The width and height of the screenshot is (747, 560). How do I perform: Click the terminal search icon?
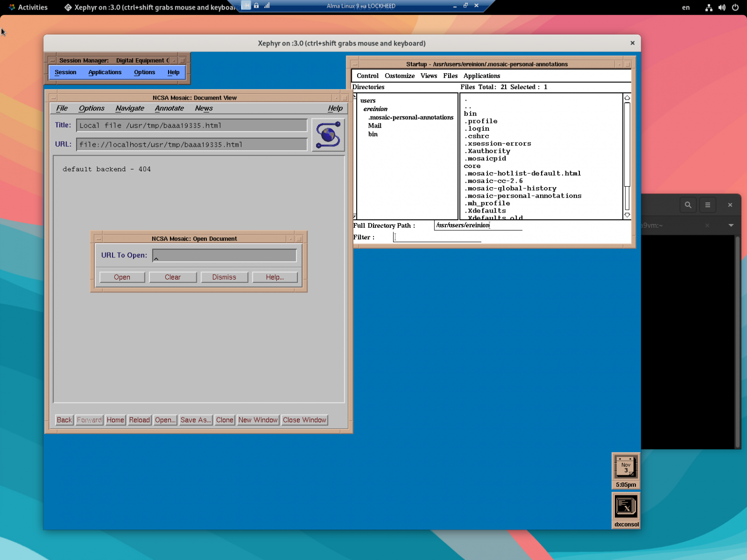pos(688,205)
